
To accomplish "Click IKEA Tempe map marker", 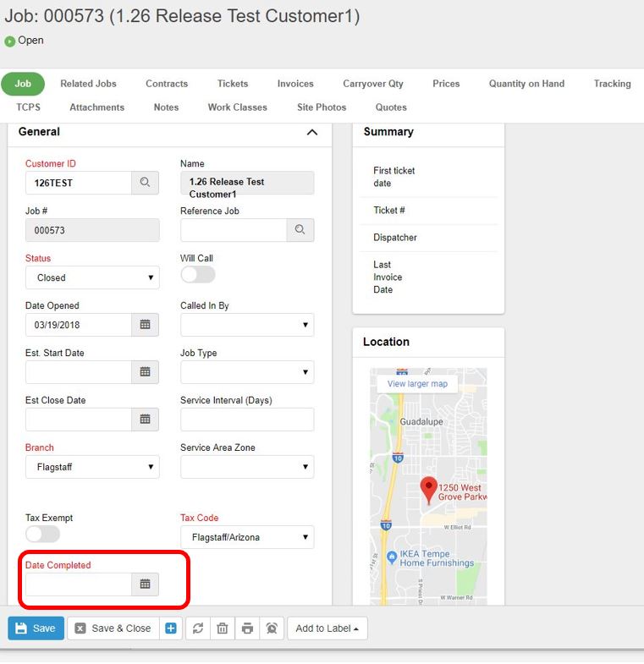I will pyautogui.click(x=392, y=557).
